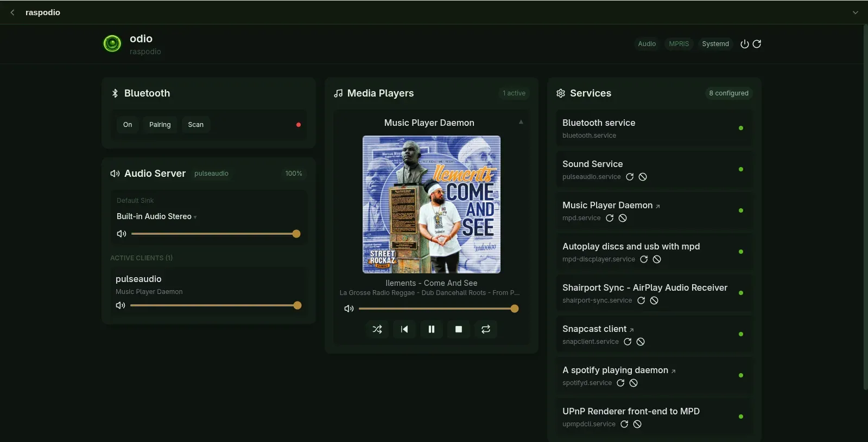Screen dimensions: 868x442
Task: Open the Built-in Audio Stereo sink dropdown
Action: click(157, 216)
